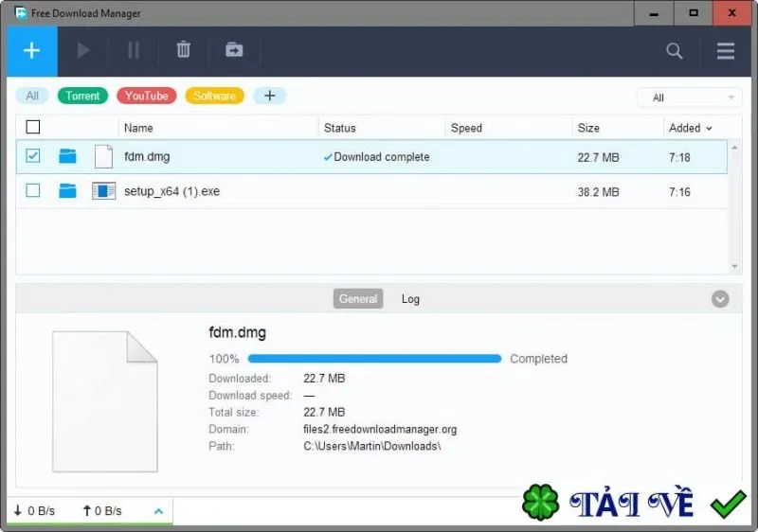758x532 pixels.
Task: Sort by Added column header
Action: coord(690,128)
